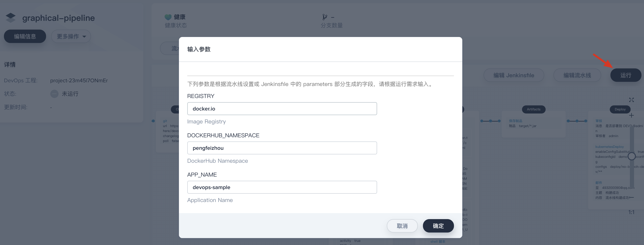Click the 运行 run button
This screenshot has height=245, width=644.
coord(625,75)
